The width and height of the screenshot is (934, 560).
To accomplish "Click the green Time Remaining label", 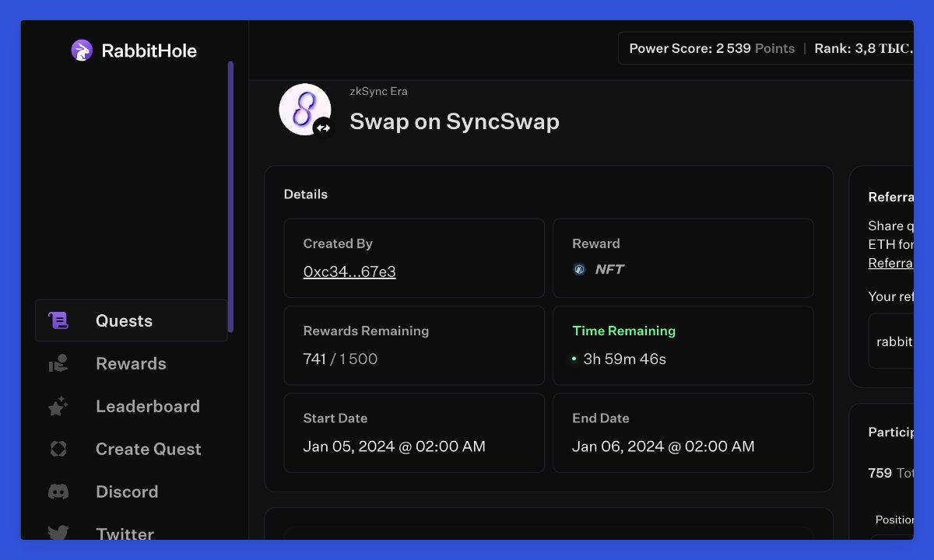I will tap(623, 331).
